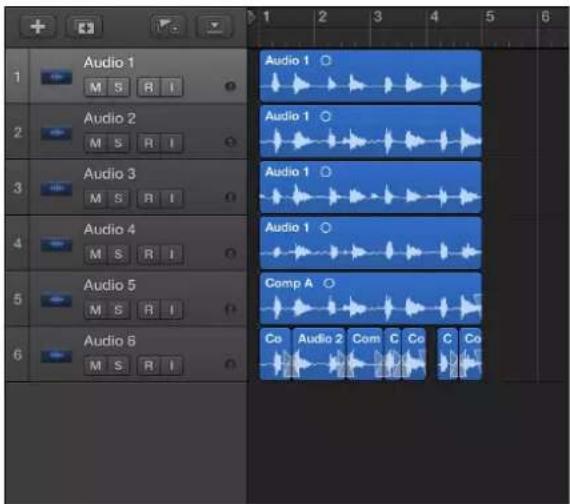This screenshot has height=504, width=570.
Task: Mute the Audio 1 track
Action: [96, 87]
